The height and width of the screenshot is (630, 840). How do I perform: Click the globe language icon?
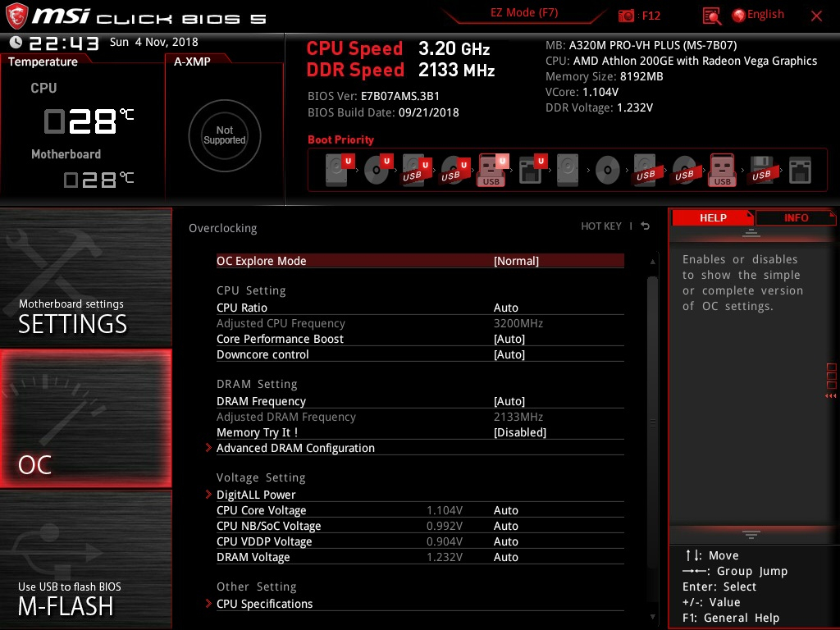[x=738, y=16]
